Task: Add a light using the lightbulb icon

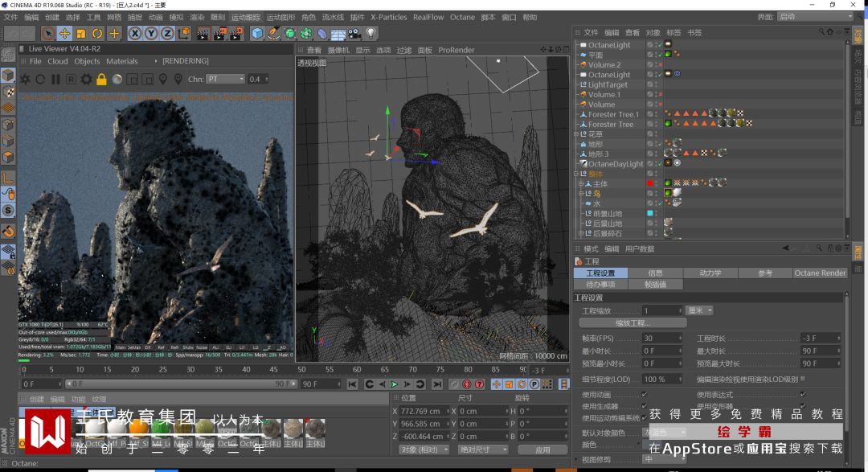Action: [371, 33]
